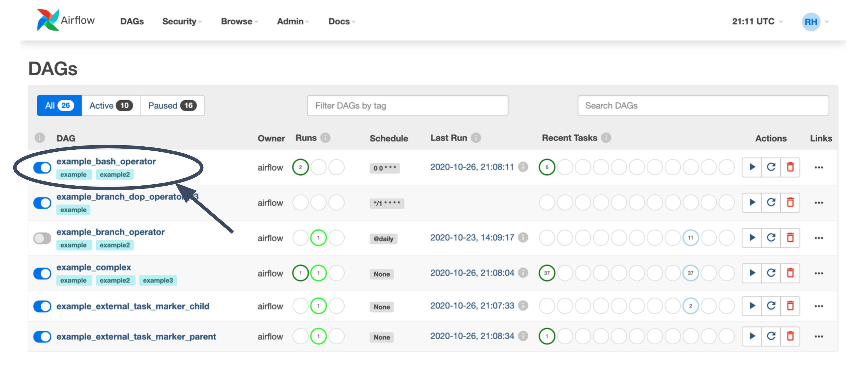
Task: Refresh the example_complex DAG
Action: click(771, 273)
